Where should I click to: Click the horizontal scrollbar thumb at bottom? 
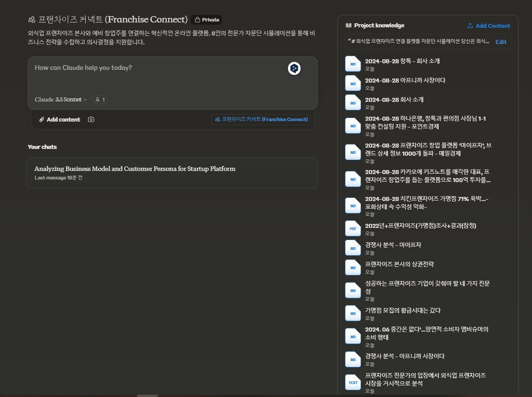(148, 396)
